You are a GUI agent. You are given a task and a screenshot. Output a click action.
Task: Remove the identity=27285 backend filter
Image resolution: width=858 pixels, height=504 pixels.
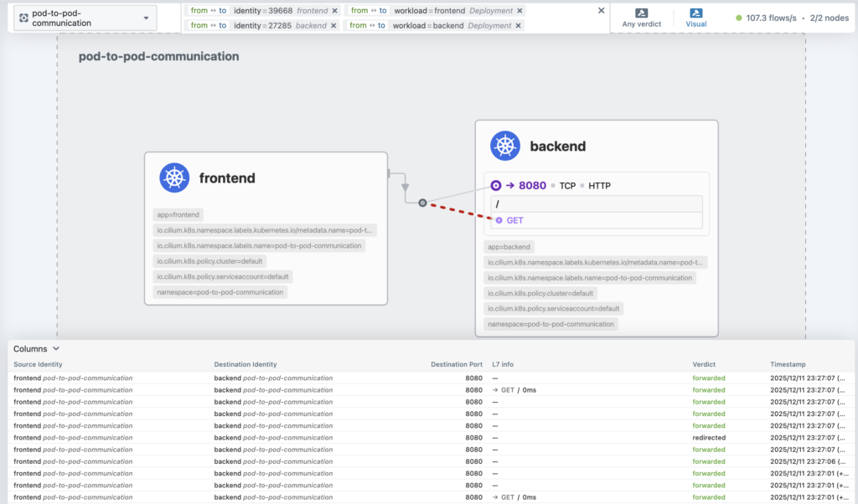tap(334, 26)
